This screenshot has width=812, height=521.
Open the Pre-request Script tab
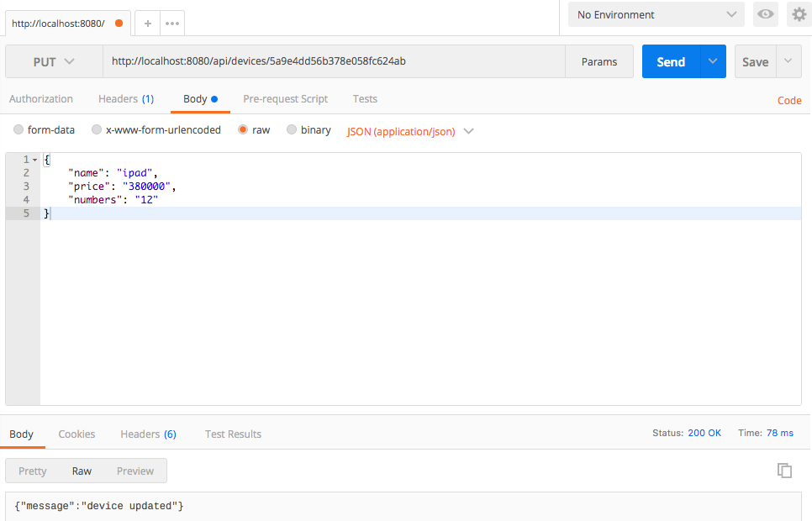(x=285, y=99)
